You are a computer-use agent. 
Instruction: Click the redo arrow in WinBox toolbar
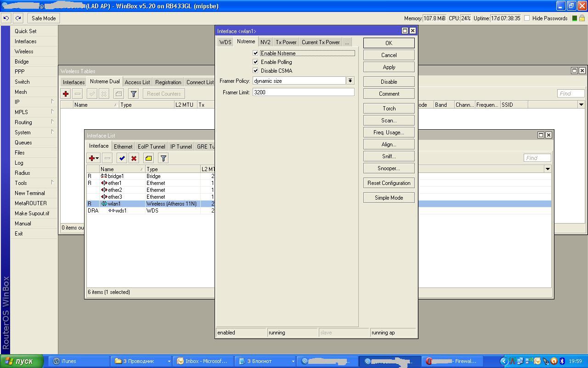pos(18,18)
